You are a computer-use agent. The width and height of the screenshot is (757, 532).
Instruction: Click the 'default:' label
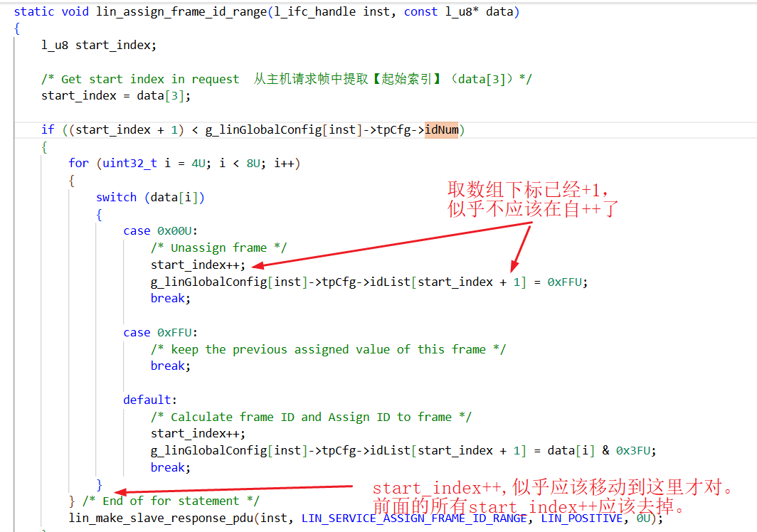(x=150, y=400)
